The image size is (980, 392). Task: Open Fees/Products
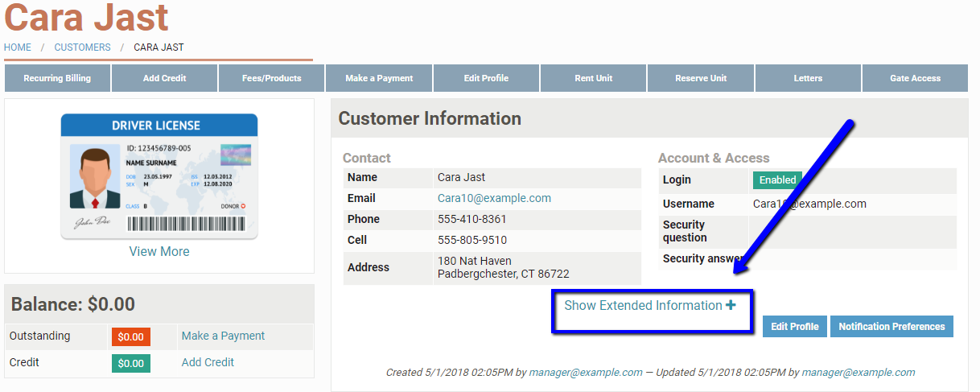coord(271,78)
